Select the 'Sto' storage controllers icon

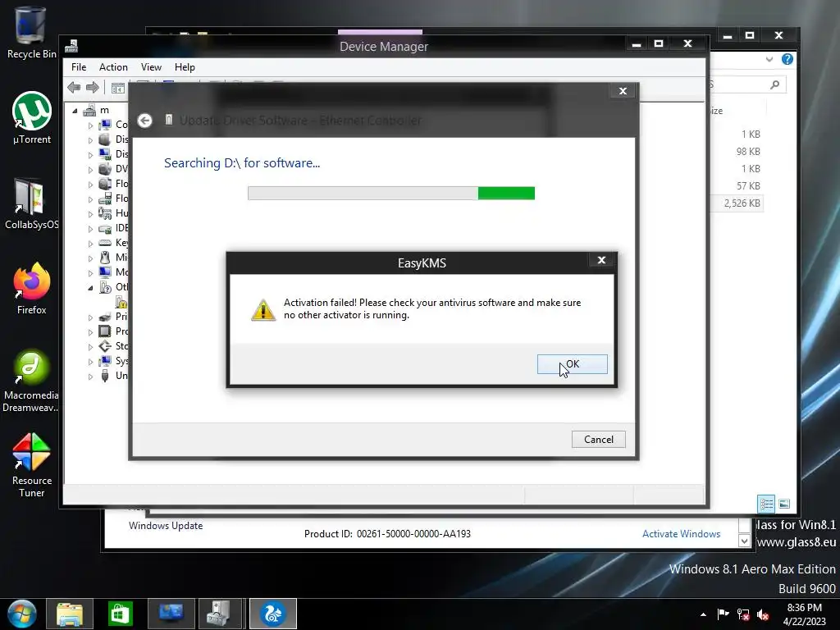(x=105, y=346)
